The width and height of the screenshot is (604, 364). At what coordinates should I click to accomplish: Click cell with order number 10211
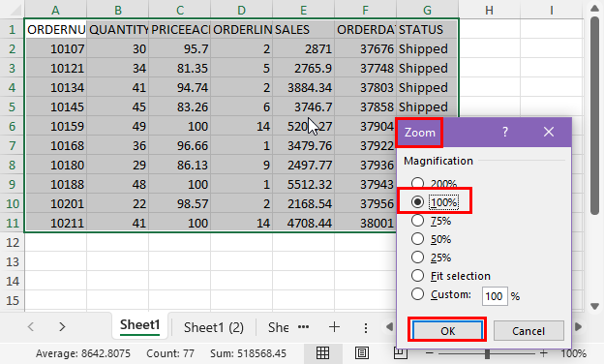(x=56, y=223)
